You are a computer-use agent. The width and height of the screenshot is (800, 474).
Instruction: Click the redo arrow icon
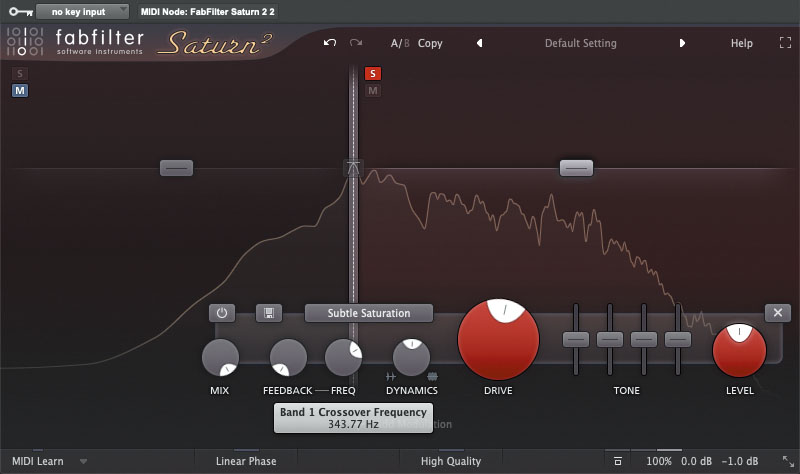(356, 43)
